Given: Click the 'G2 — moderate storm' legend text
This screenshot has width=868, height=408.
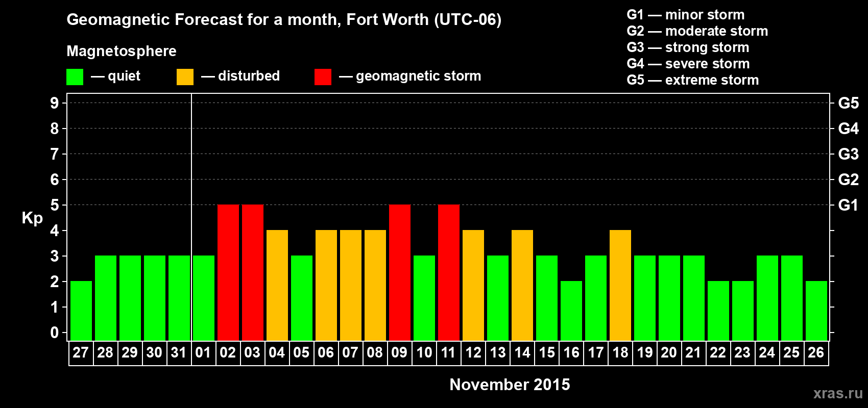Looking at the screenshot, I should tap(697, 31).
